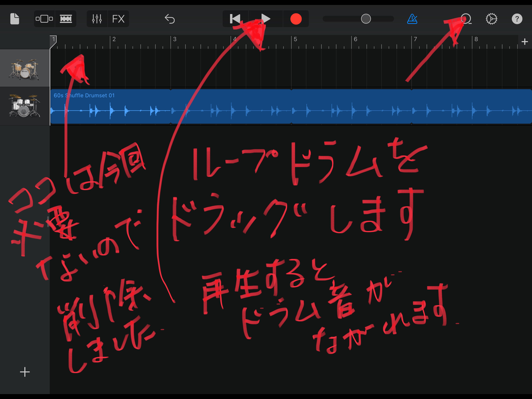Toggle the metronome
Screen dimensions: 532x399
413,19
